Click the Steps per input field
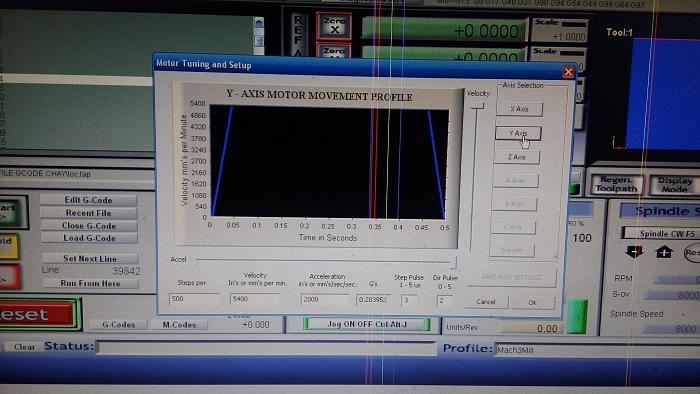Screen dimensions: 700x394 coord(194,299)
